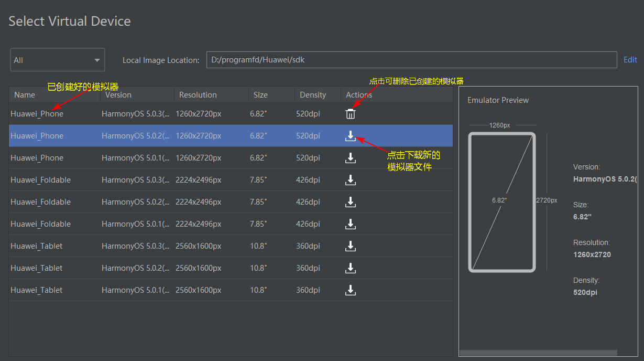Click 10.8" size in Tablet 5.0.2 row

coord(258,268)
